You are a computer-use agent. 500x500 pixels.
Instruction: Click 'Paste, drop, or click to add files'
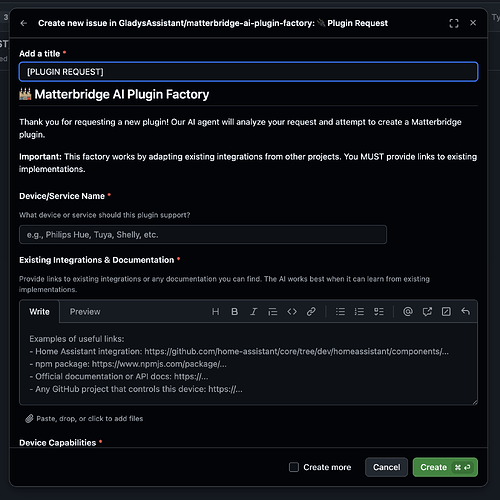(90, 419)
